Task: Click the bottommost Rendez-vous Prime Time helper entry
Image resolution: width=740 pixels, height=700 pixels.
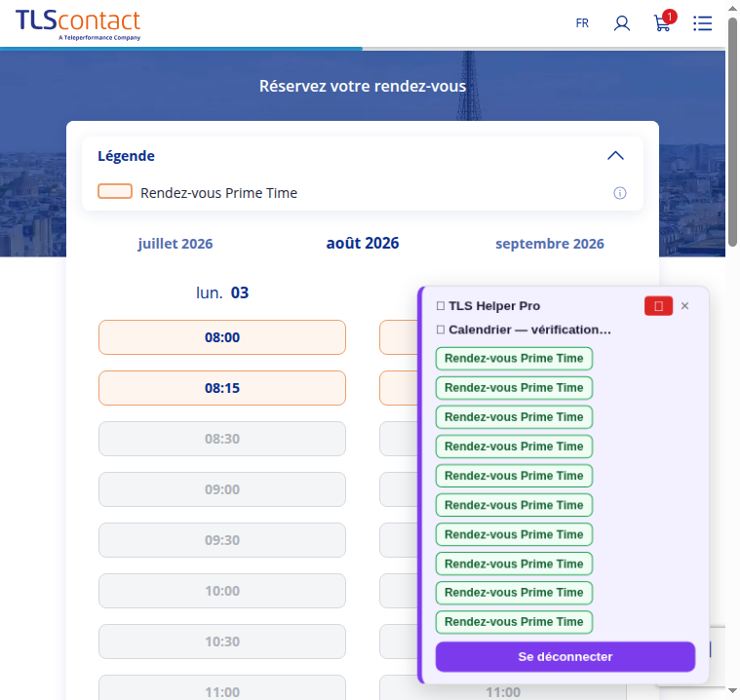Action: click(x=514, y=622)
